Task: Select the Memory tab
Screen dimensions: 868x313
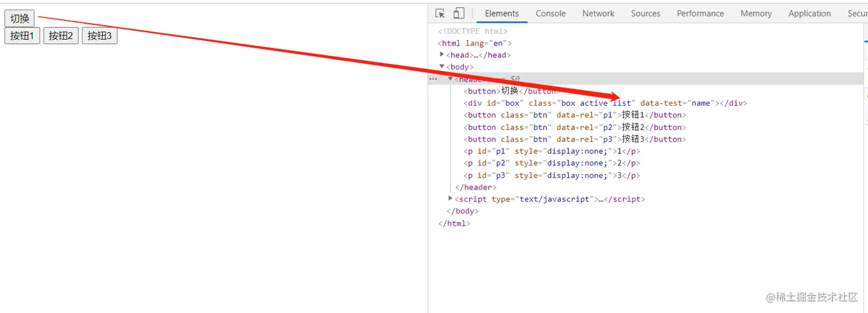Action: pyautogui.click(x=756, y=13)
